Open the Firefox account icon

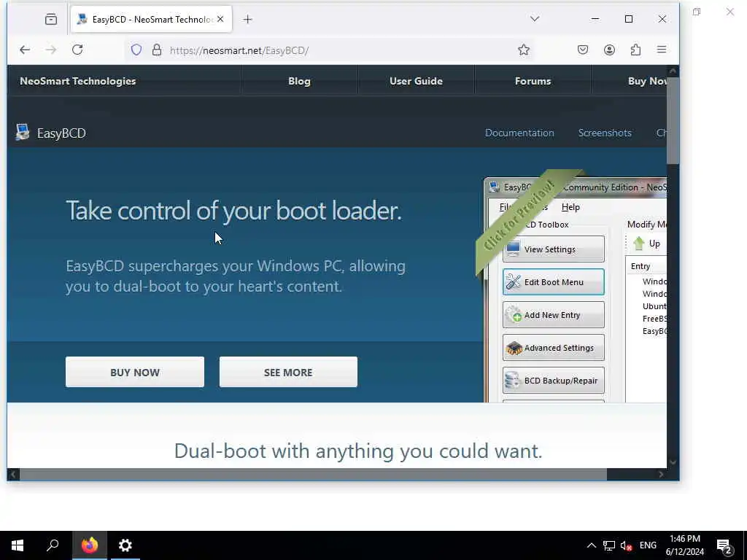point(609,50)
